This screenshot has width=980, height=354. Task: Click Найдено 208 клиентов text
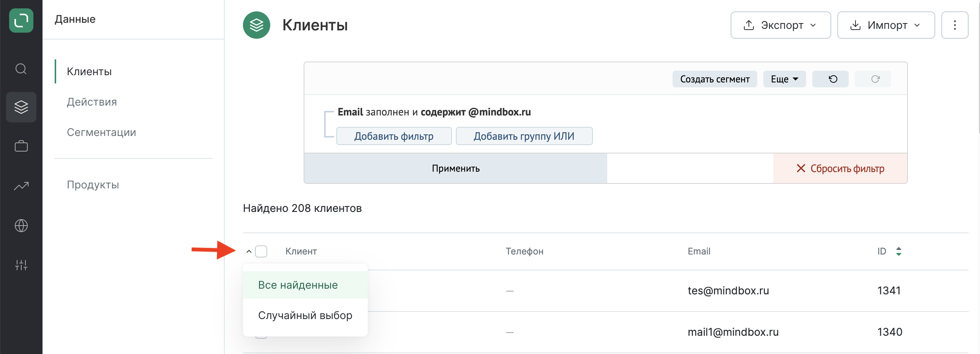click(302, 208)
